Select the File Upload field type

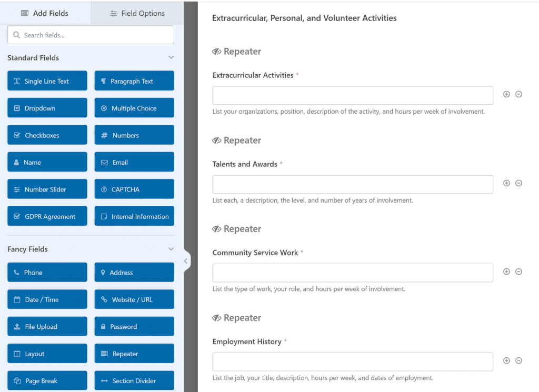coord(47,326)
